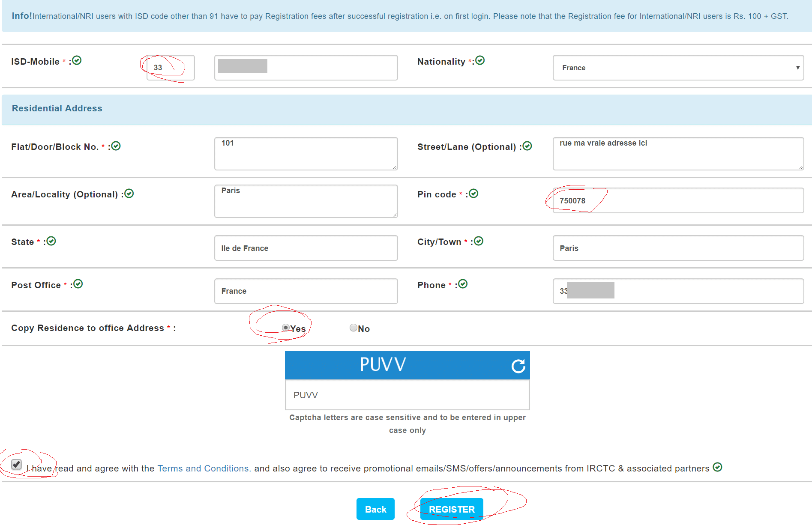
Task: Click the Pin code field with 750078
Action: [x=678, y=200]
